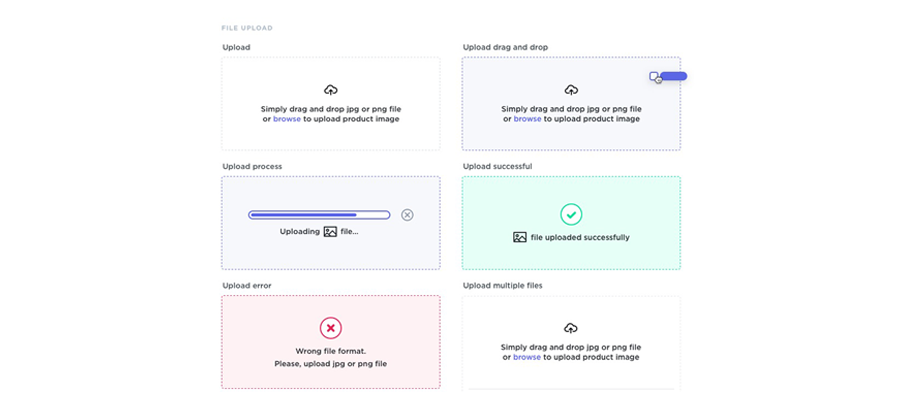Click the upload progress bar
The width and height of the screenshot is (900, 400).
[x=319, y=215]
